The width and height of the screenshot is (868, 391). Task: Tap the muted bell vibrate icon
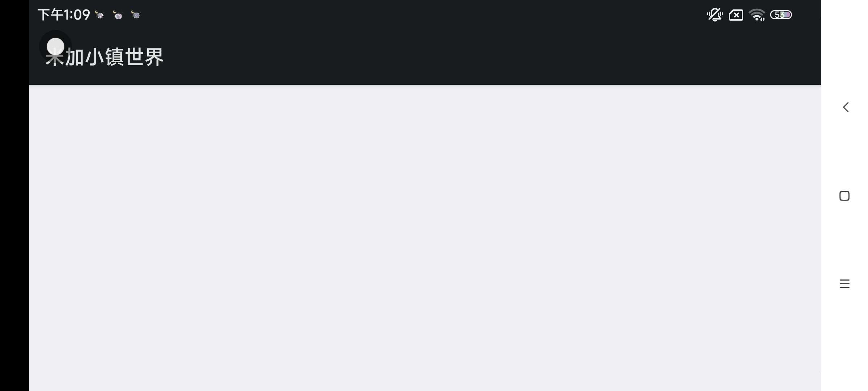tap(715, 15)
